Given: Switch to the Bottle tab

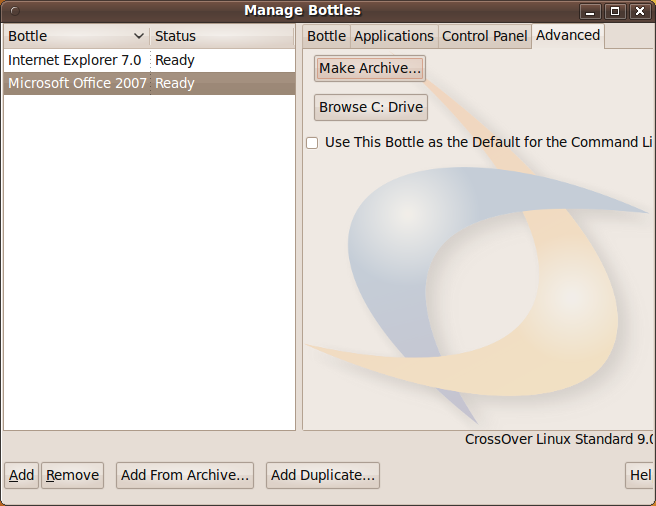Looking at the screenshot, I should [326, 36].
